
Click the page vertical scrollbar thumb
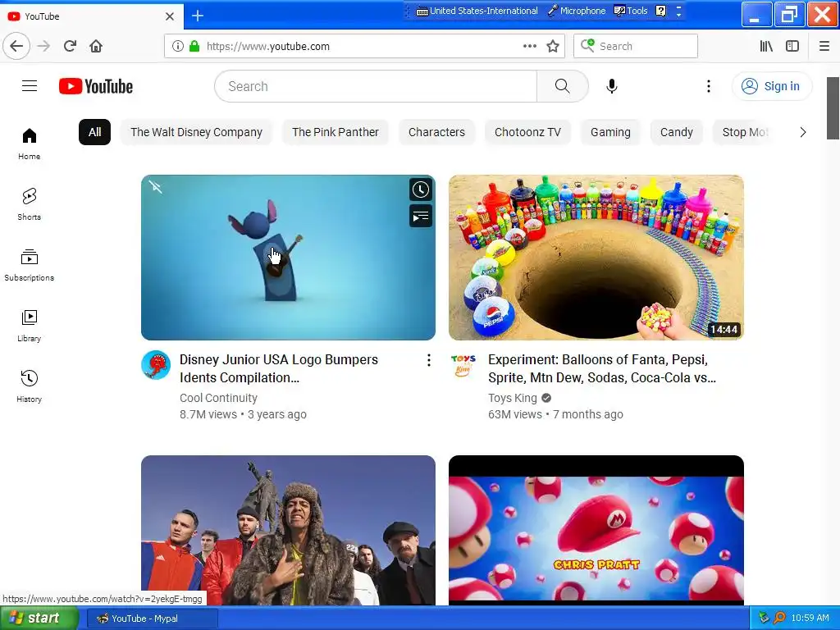(x=833, y=108)
